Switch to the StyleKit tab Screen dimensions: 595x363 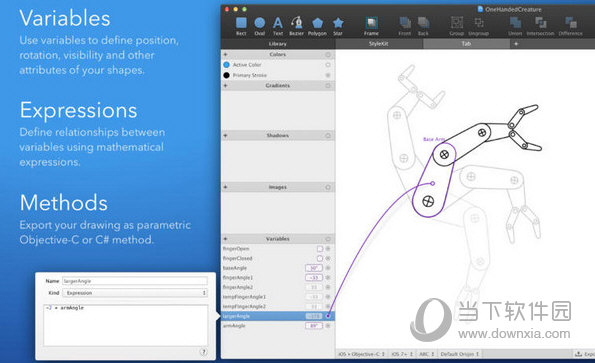pos(379,44)
